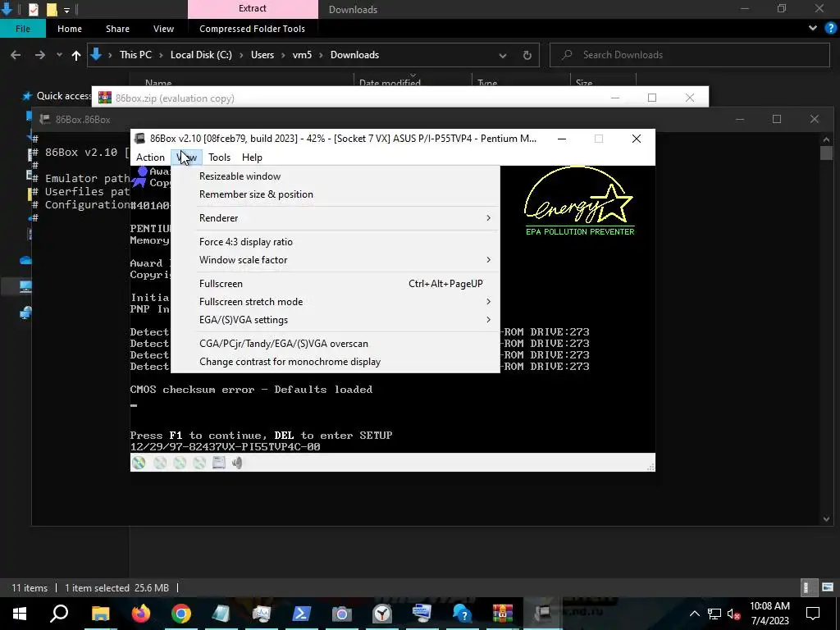Click vm5 in the address breadcrumb
The width and height of the screenshot is (840, 630).
(302, 55)
